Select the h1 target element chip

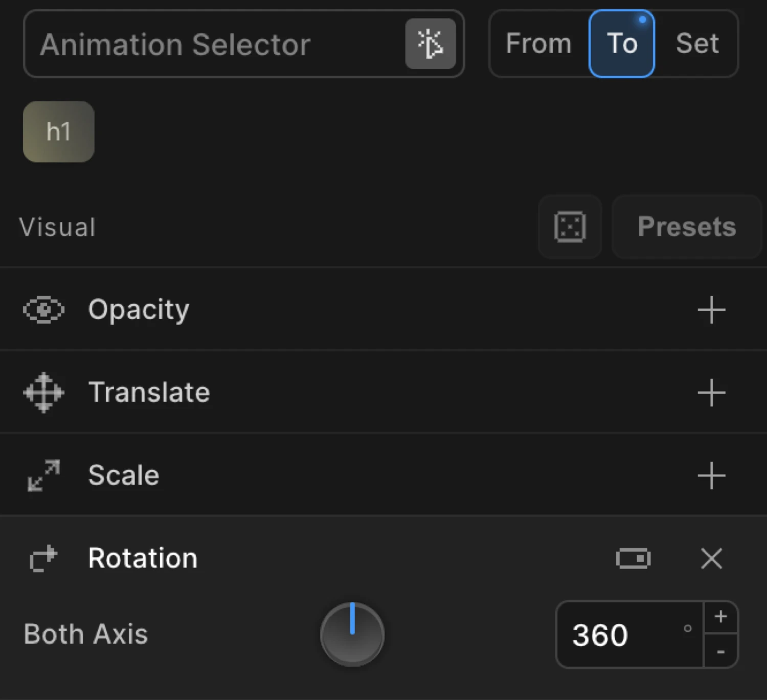58,131
